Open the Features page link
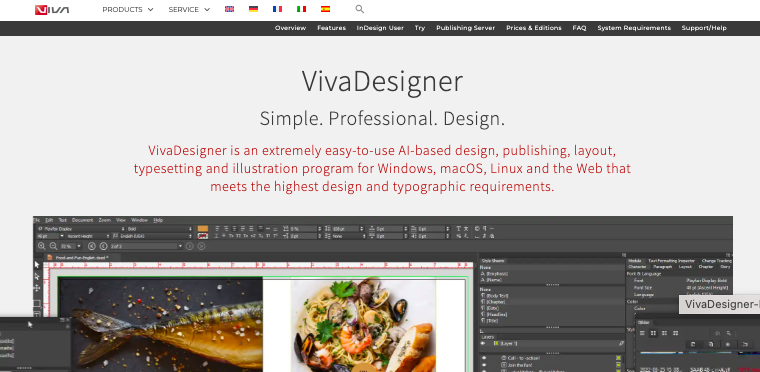 (332, 28)
